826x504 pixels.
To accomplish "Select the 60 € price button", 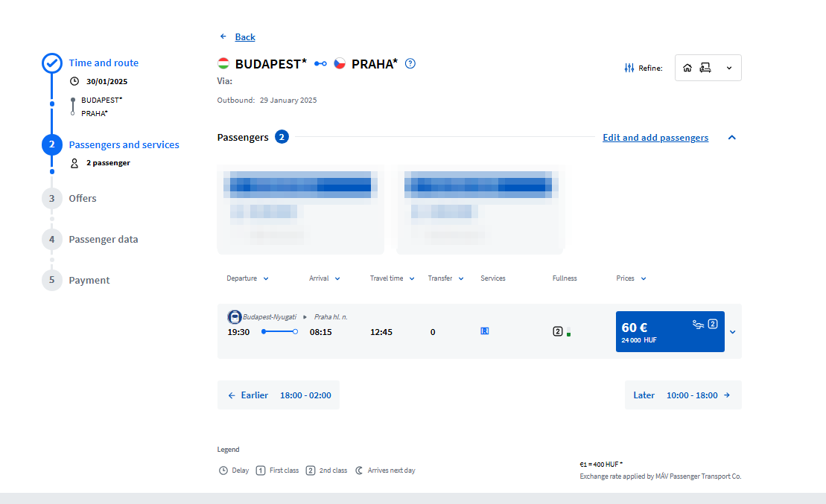I will tap(670, 332).
